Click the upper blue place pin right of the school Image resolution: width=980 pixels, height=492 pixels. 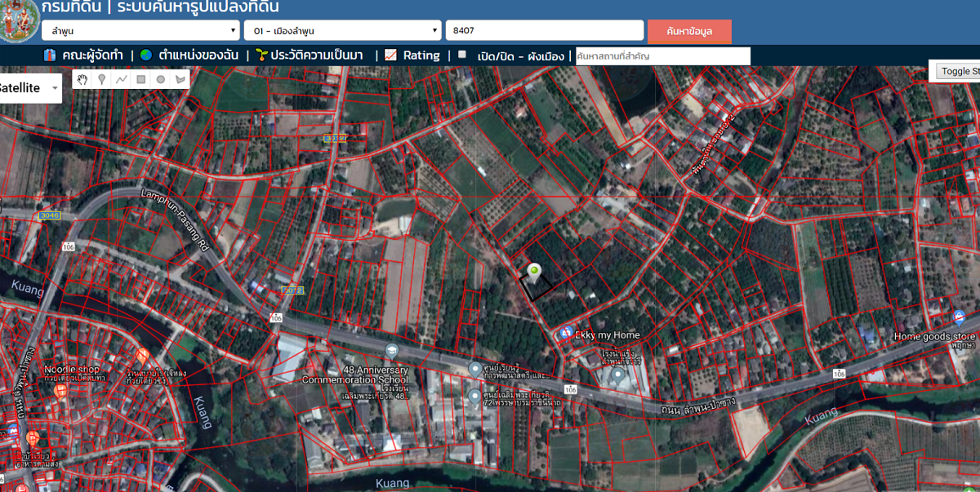pyautogui.click(x=474, y=370)
